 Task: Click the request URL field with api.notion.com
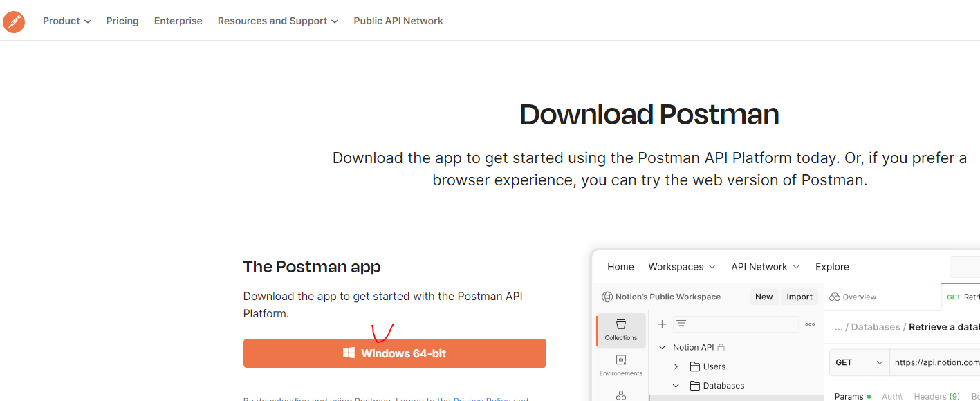pyautogui.click(x=935, y=362)
